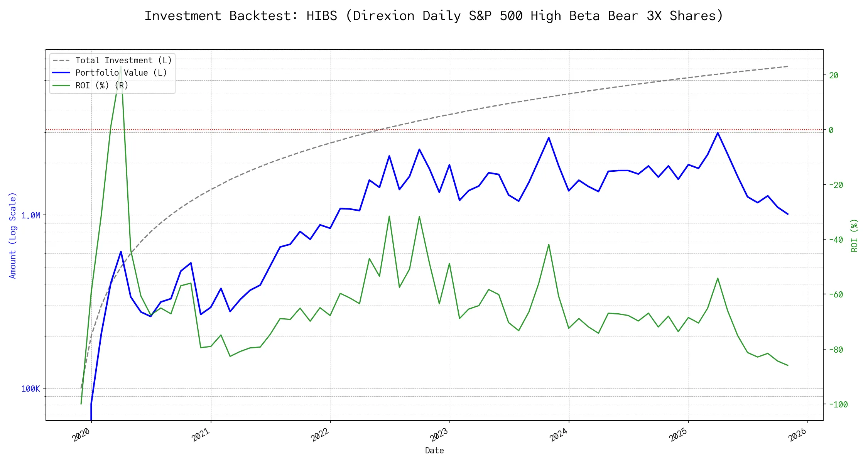
Task: Click the 1.0M tick on left axis
Action: point(30,215)
